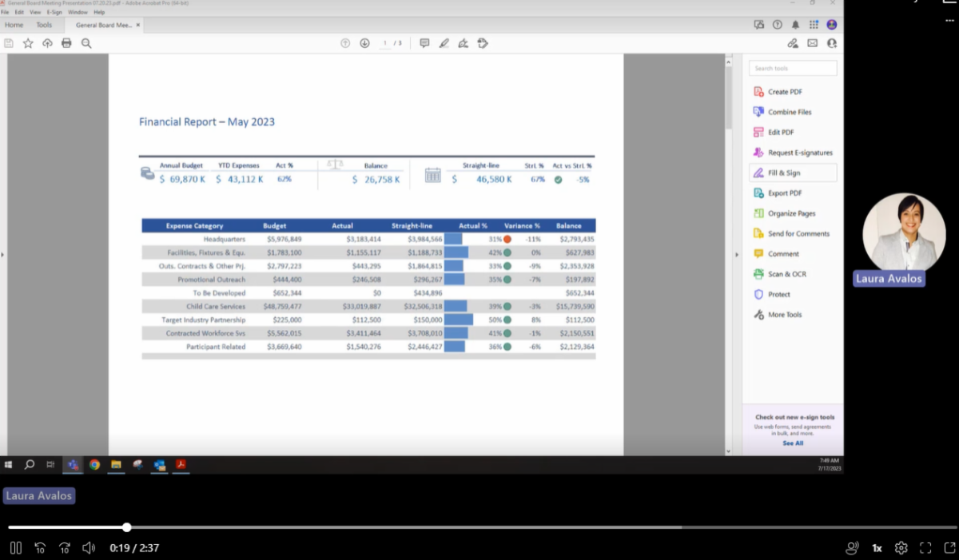Open the Edit PDF tool

[780, 132]
